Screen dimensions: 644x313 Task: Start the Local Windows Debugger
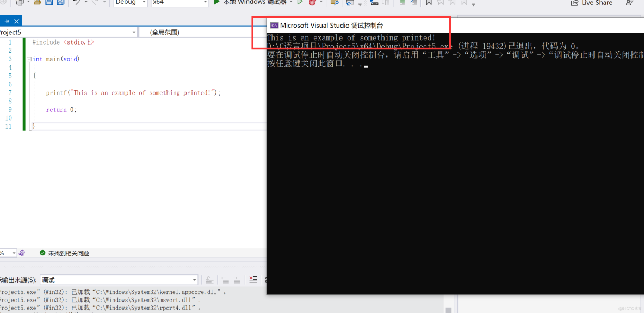pyautogui.click(x=250, y=2)
